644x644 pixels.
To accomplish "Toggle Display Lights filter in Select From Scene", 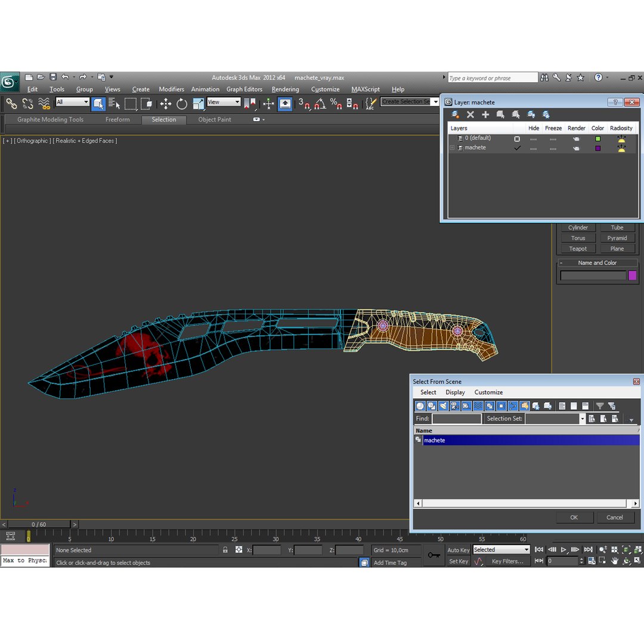I will point(443,406).
